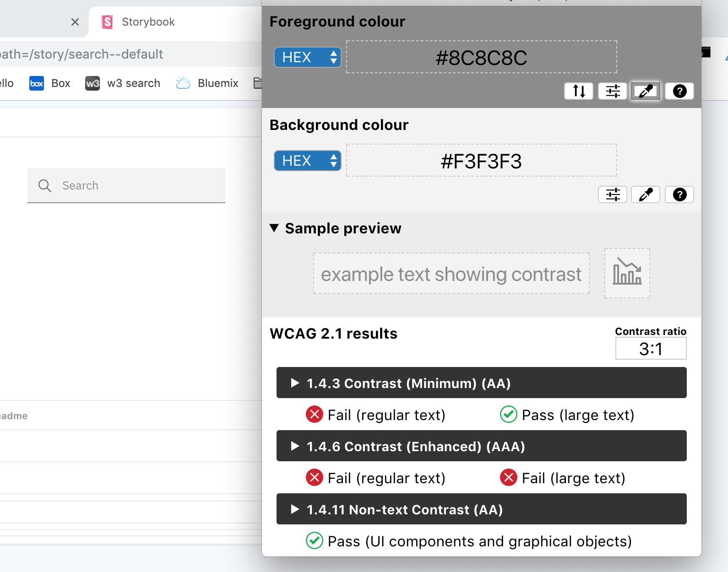This screenshot has height=572, width=728.
Task: Open the Bluemix bookmark
Action: point(207,83)
